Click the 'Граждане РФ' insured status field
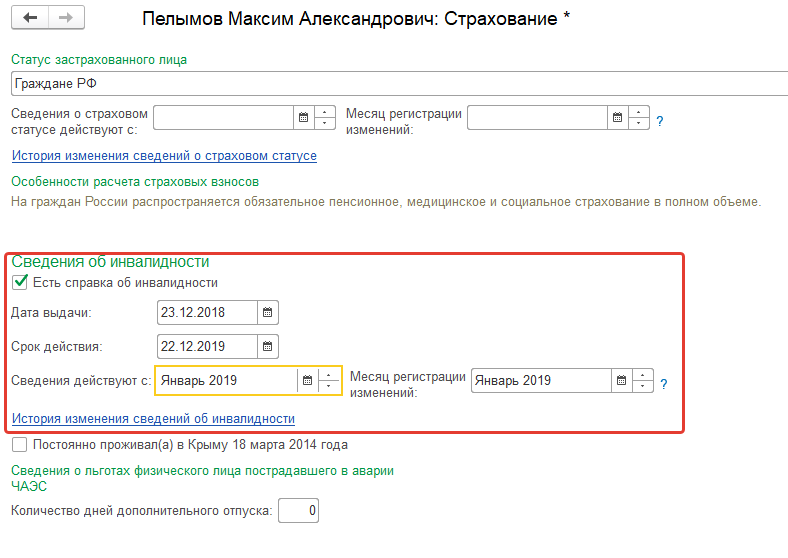 [x=400, y=84]
